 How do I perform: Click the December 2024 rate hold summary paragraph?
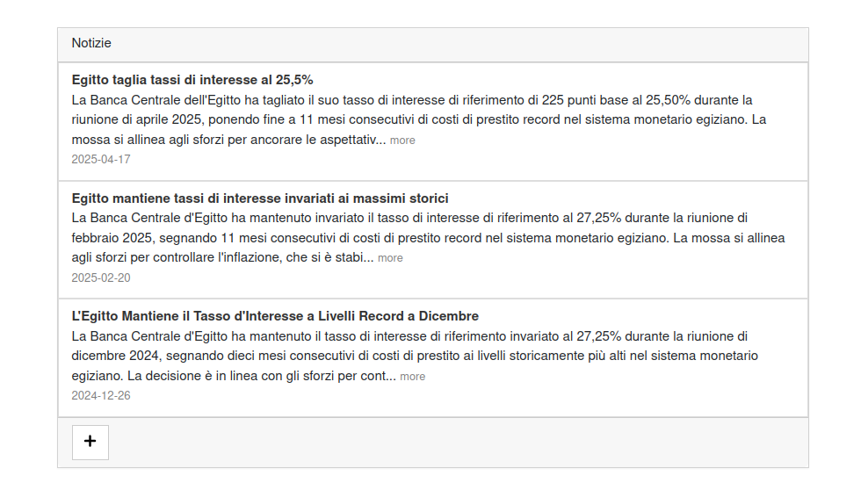(415, 357)
